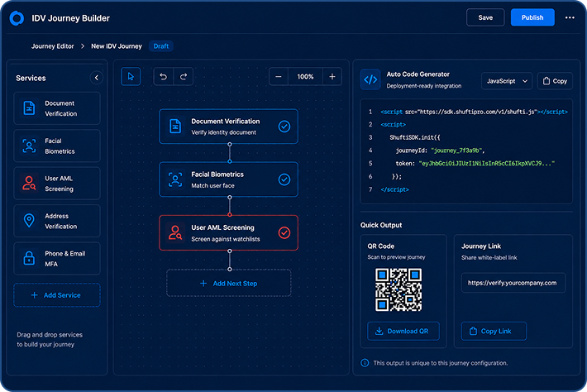Image resolution: width=587 pixels, height=392 pixels.
Task: Select the pointer cursor tool
Action: point(131,76)
